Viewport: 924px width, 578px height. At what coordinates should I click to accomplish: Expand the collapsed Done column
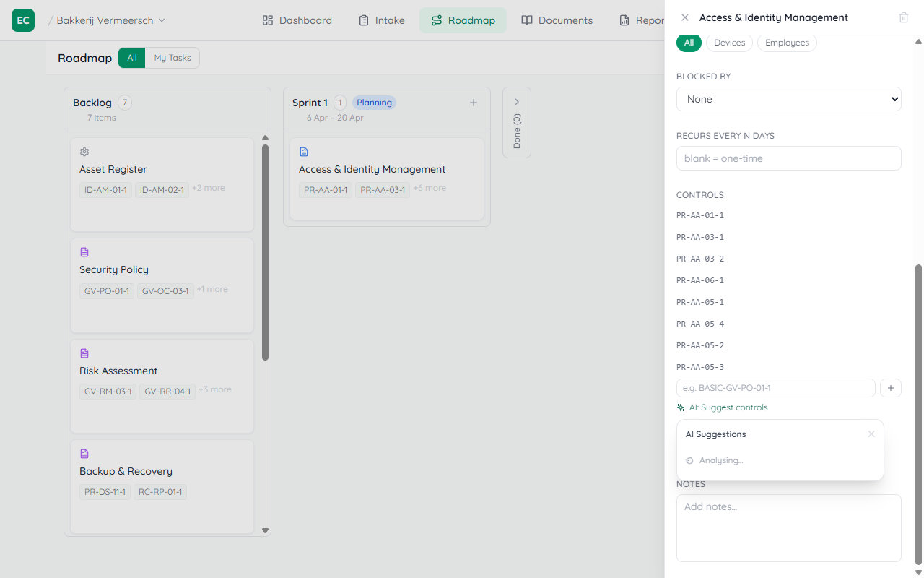tap(517, 102)
